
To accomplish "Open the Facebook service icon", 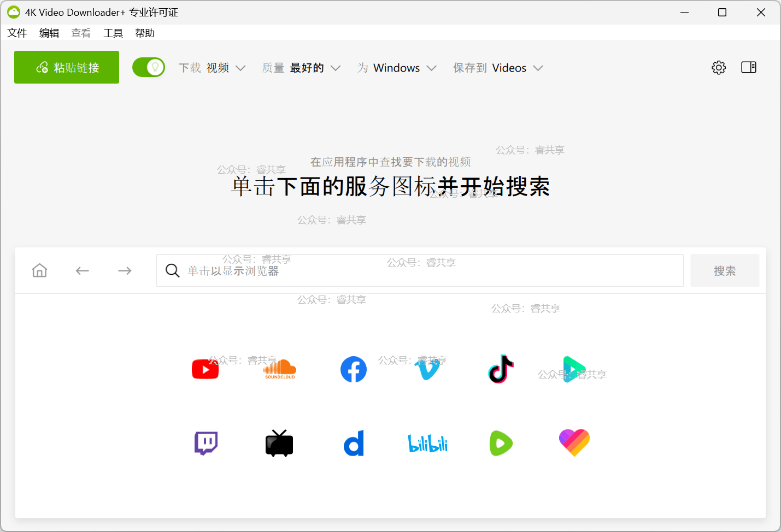I will (354, 370).
